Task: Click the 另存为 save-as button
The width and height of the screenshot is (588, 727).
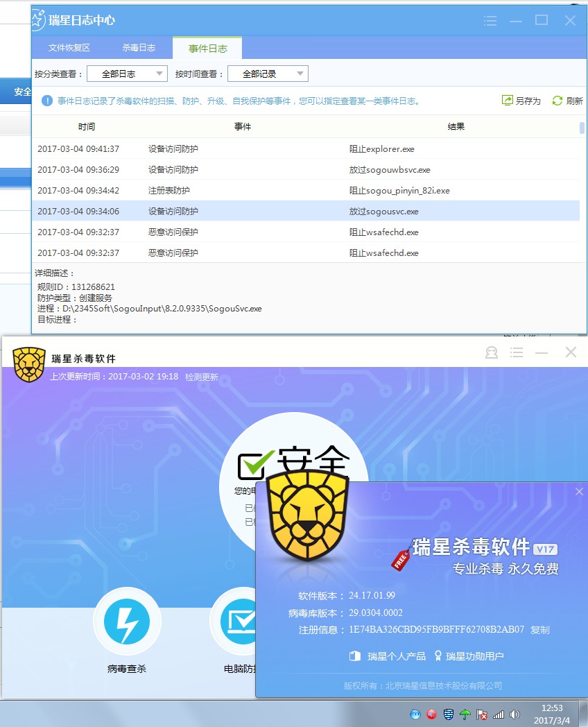Action: tap(521, 101)
